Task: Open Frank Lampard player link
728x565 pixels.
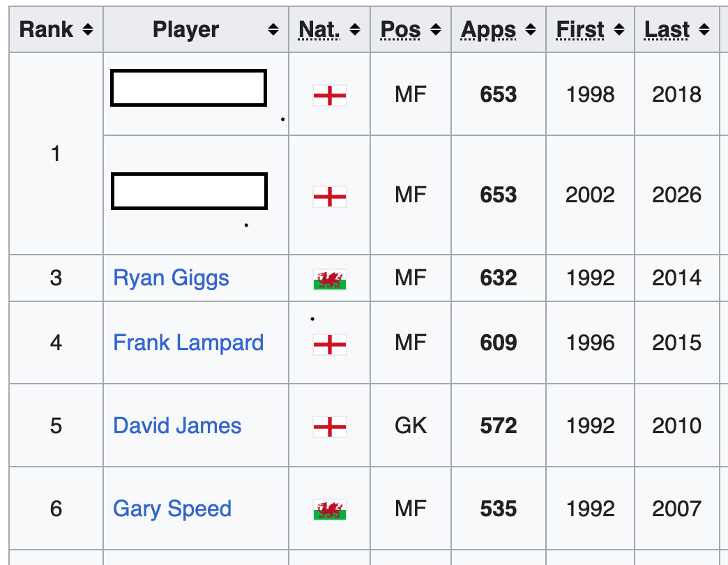Action: click(188, 342)
